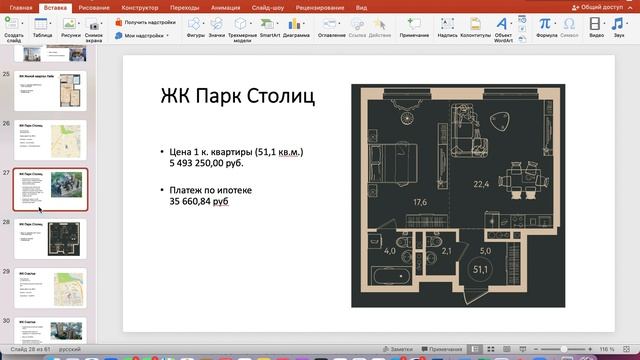The height and width of the screenshot is (360, 640).
Task: Expand Снимок экрана dropdown arrow
Action: 101,23
